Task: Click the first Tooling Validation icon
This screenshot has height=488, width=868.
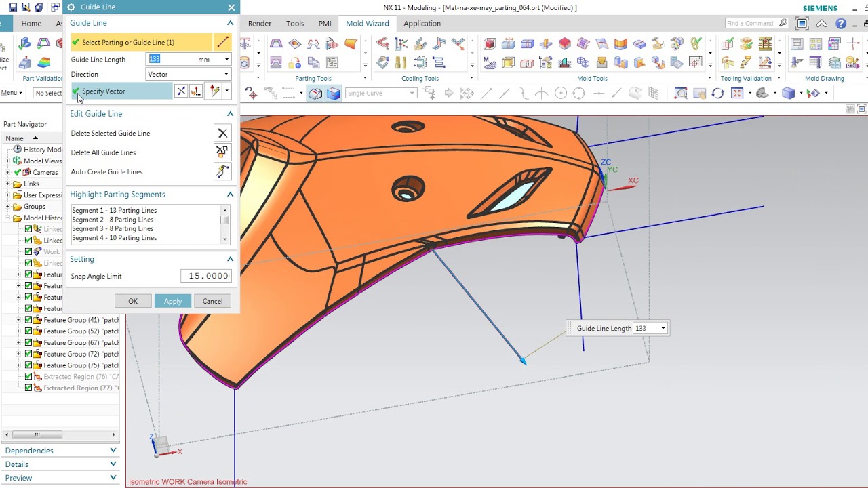Action: point(728,44)
